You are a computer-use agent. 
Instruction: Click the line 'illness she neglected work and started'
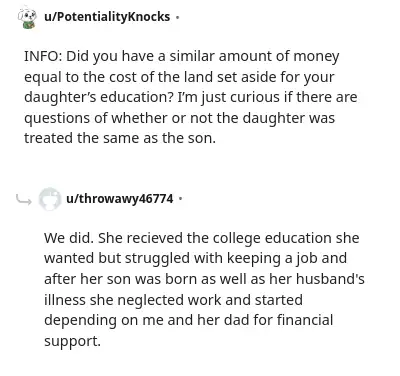(x=173, y=300)
